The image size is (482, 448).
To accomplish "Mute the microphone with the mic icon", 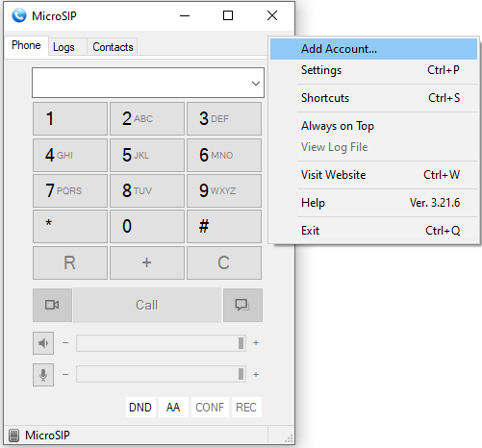I will [43, 375].
